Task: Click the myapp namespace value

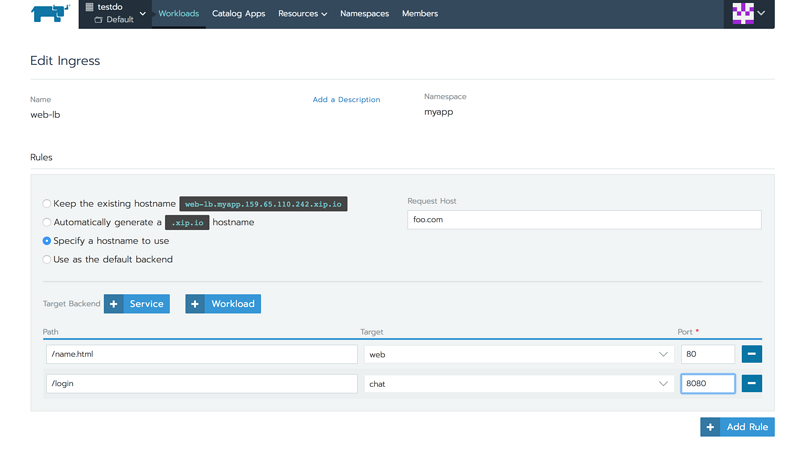Action: [439, 112]
